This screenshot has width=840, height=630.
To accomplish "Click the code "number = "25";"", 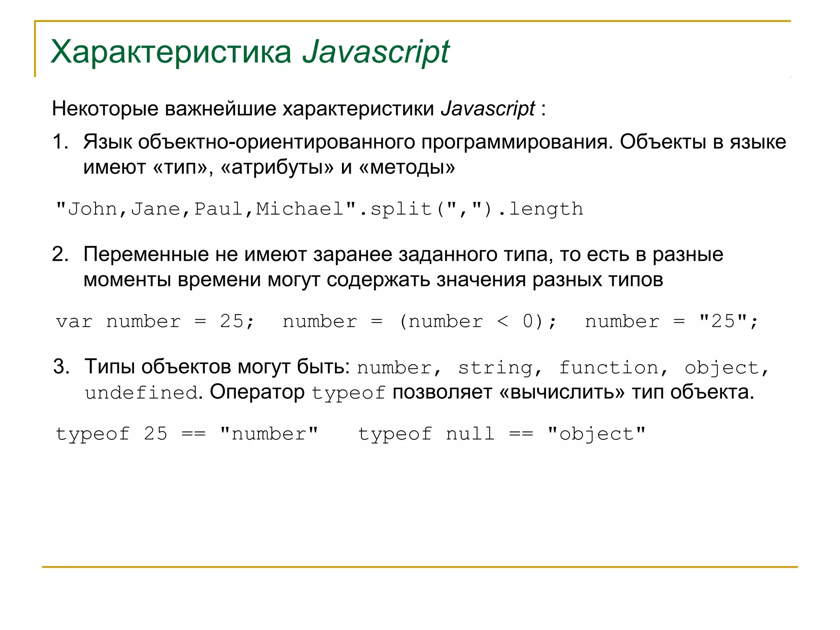I will pyautogui.click(x=671, y=321).
